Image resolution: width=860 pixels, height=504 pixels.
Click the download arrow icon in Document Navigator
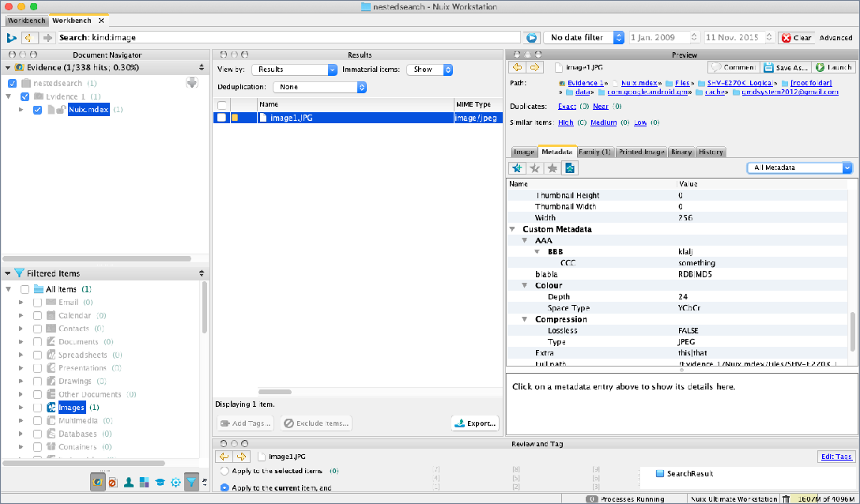coord(192,83)
